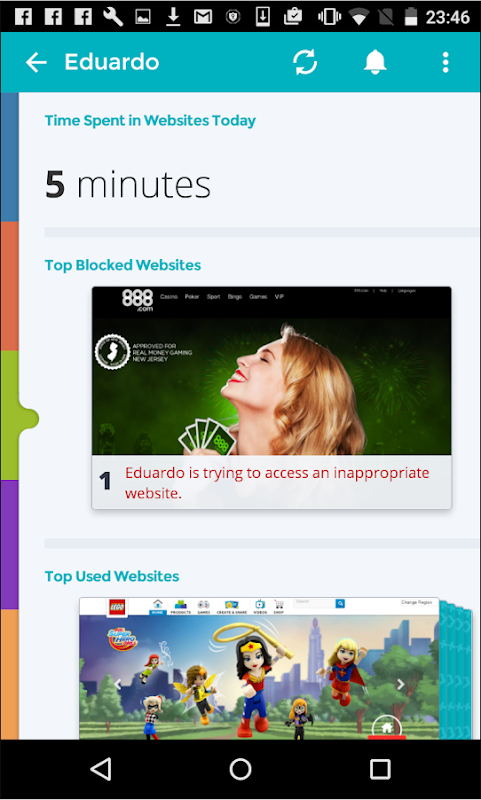Show the next stacked website card behind LEGO
This screenshot has width=481, height=800.
tap(455, 670)
